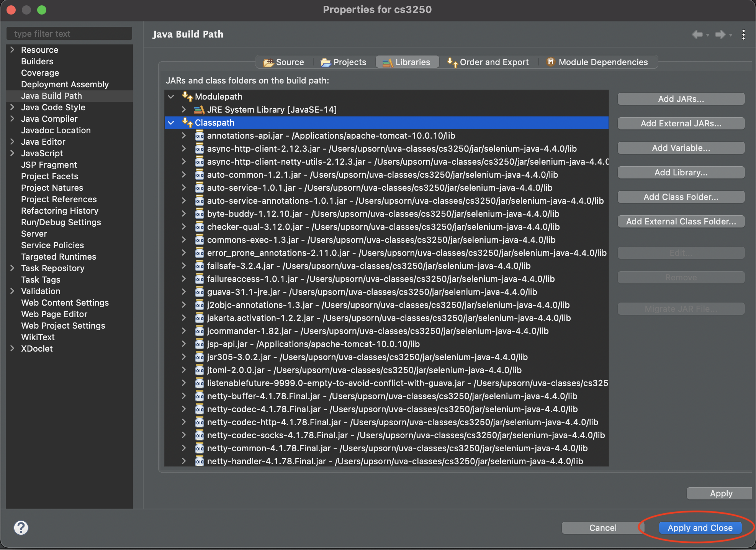
Task: Open forward history dropdown arrow
Action: (731, 35)
